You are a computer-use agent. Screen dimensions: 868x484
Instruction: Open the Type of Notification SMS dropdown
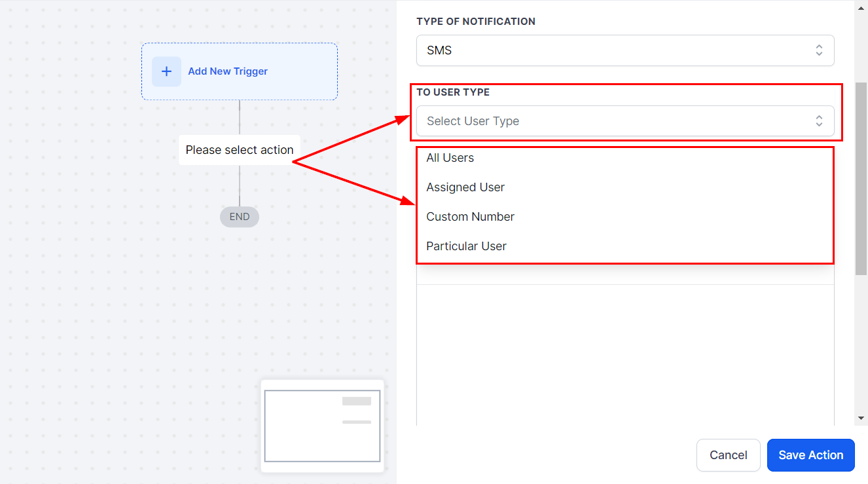[x=615, y=50]
